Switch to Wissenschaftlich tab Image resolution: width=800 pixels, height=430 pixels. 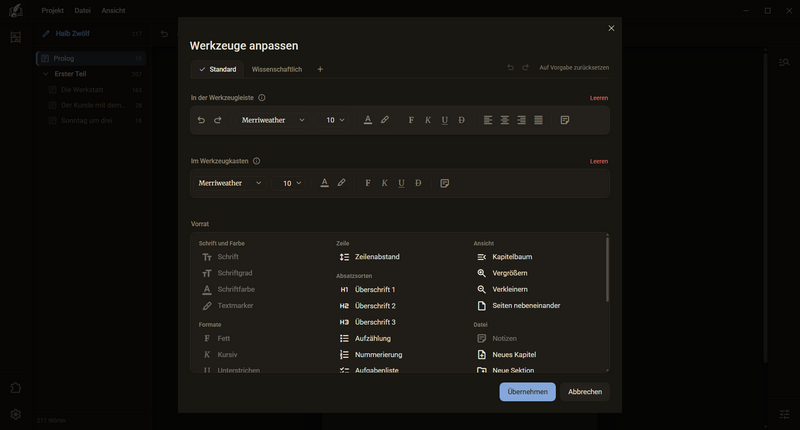click(277, 69)
